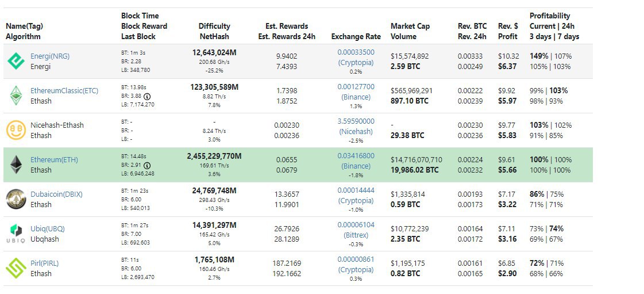Click the Block Time column header
Image resolution: width=644 pixels, height=294 pixels.
pos(140,16)
